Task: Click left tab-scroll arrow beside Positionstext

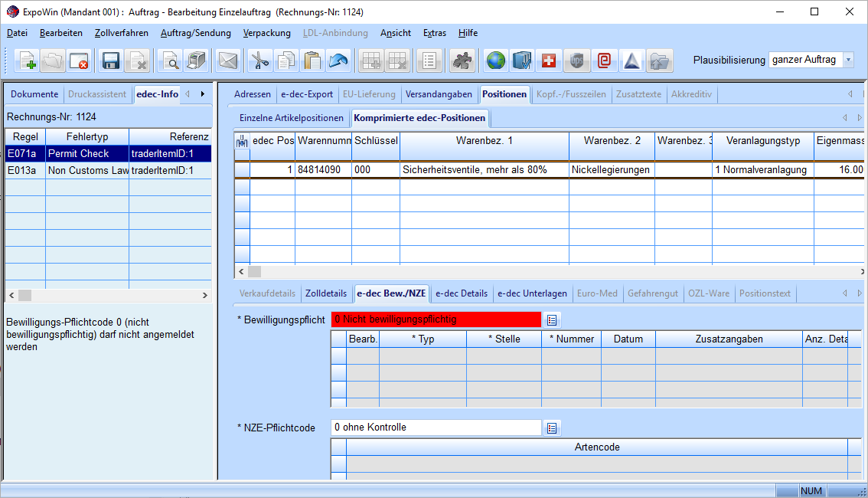Action: [x=845, y=293]
